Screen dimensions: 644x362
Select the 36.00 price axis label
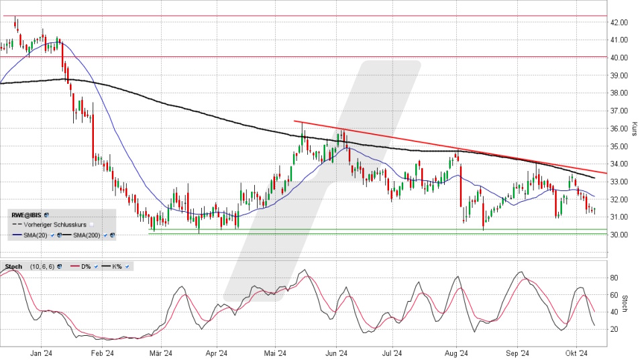click(619, 129)
